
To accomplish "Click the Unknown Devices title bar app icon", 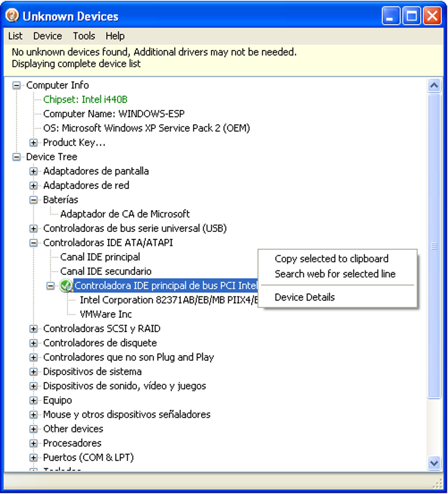I will click(x=12, y=16).
